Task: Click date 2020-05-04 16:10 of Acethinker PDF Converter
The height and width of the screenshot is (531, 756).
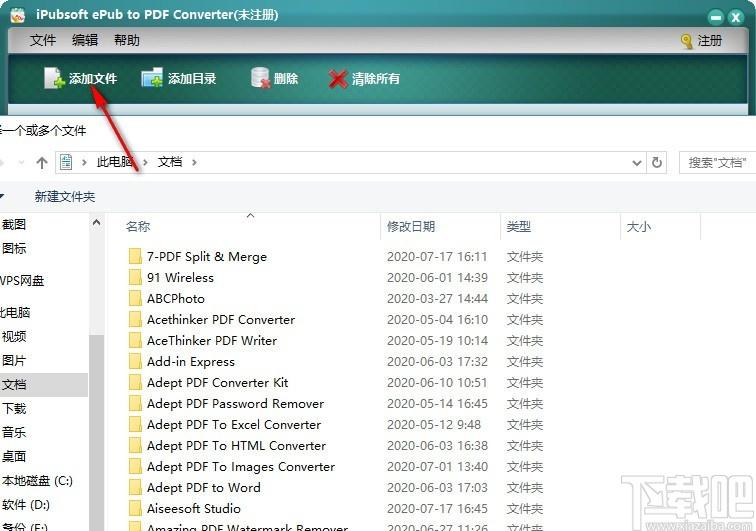Action: coord(437,319)
